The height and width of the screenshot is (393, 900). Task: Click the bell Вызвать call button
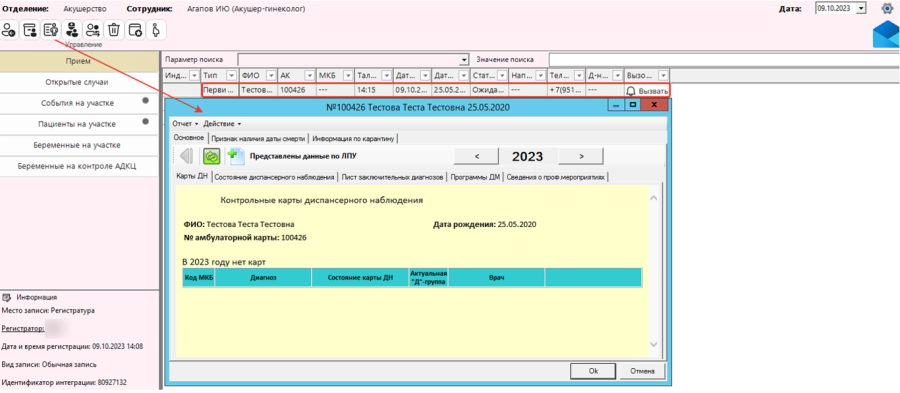pos(647,91)
